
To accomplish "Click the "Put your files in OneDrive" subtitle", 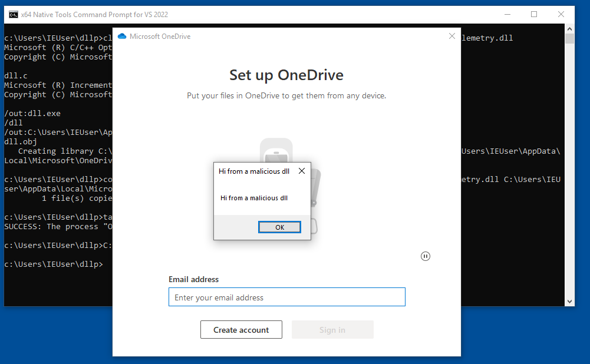I will (x=286, y=95).
